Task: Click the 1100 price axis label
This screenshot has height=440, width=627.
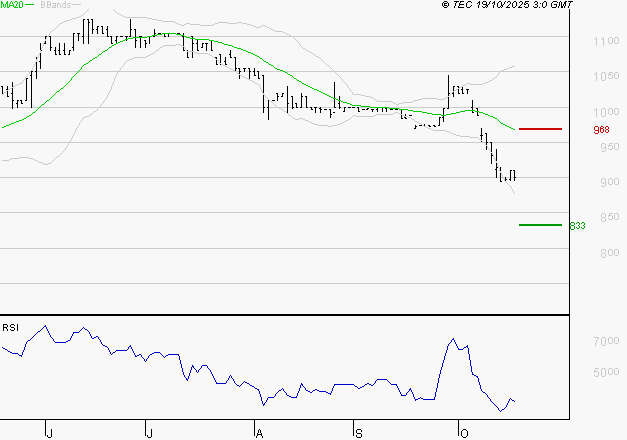Action: (606, 41)
